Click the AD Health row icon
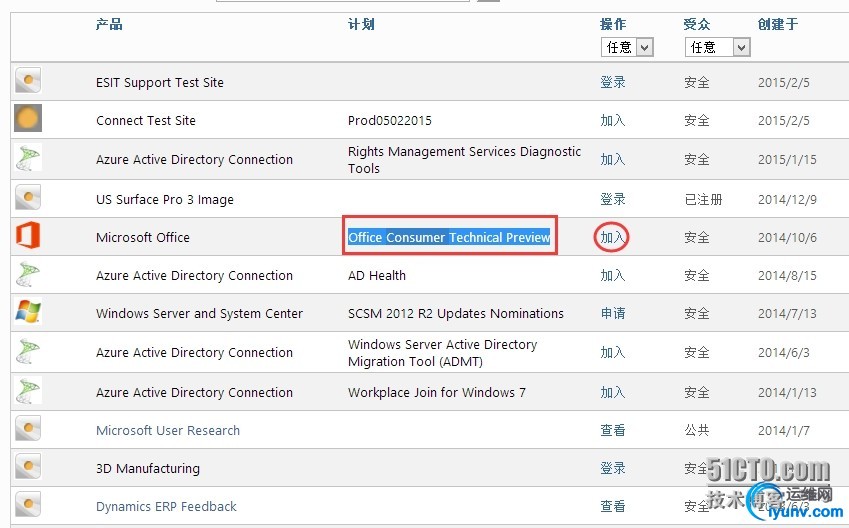The width and height of the screenshot is (849, 528). tap(28, 274)
